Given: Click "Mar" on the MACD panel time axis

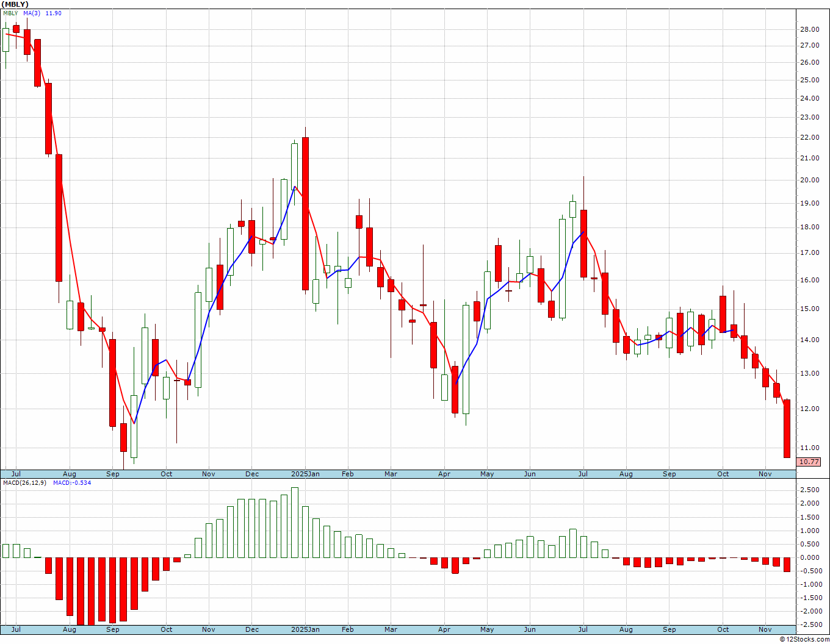Looking at the screenshot, I should tap(391, 629).
